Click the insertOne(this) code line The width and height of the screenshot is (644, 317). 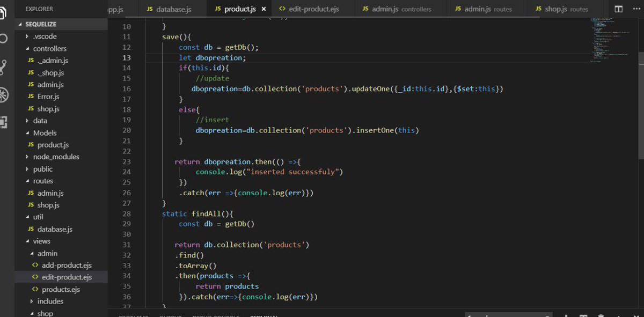pos(307,130)
